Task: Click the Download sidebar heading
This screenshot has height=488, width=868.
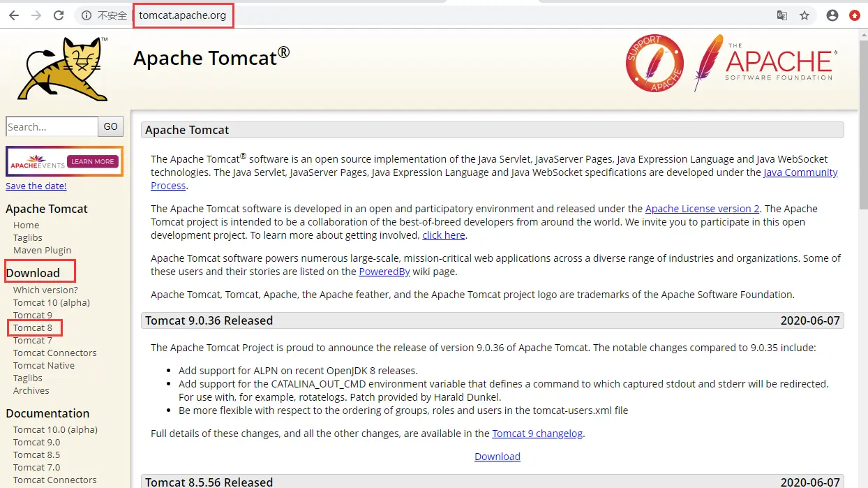Action: (x=33, y=273)
